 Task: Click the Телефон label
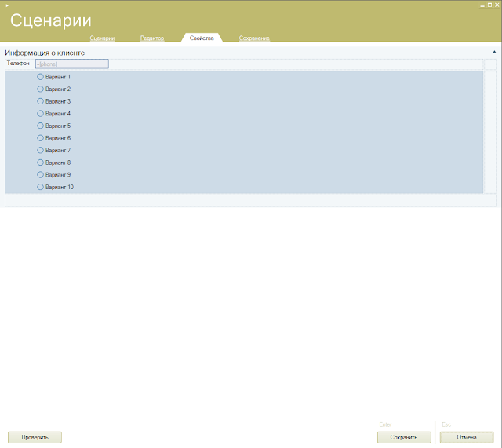pos(18,64)
